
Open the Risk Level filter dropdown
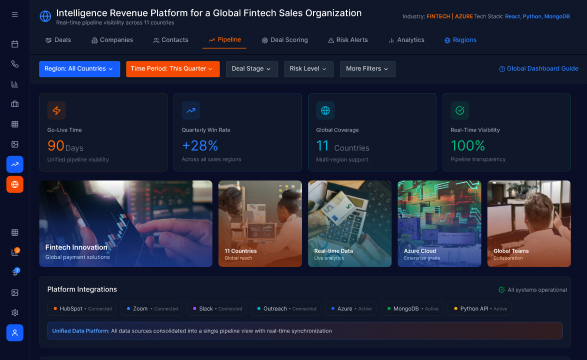[308, 69]
